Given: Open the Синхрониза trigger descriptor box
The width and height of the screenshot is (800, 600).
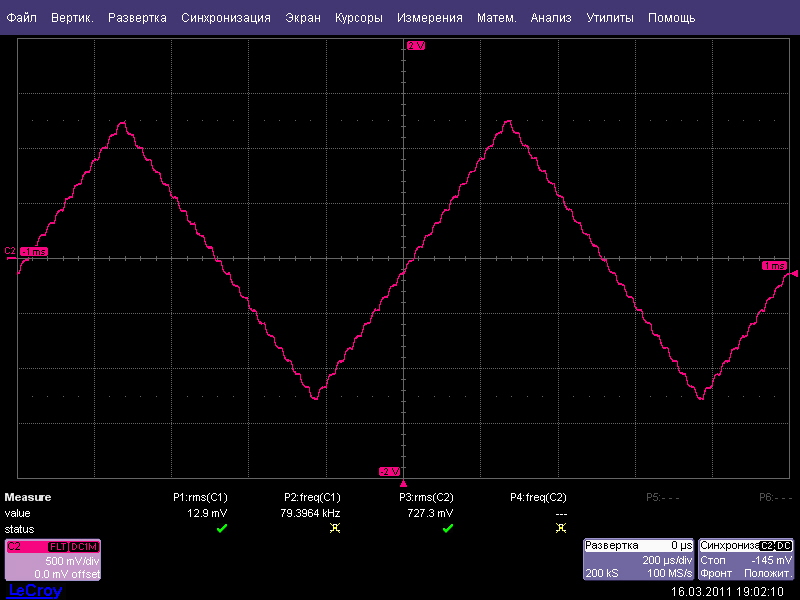Looking at the screenshot, I should point(746,560).
